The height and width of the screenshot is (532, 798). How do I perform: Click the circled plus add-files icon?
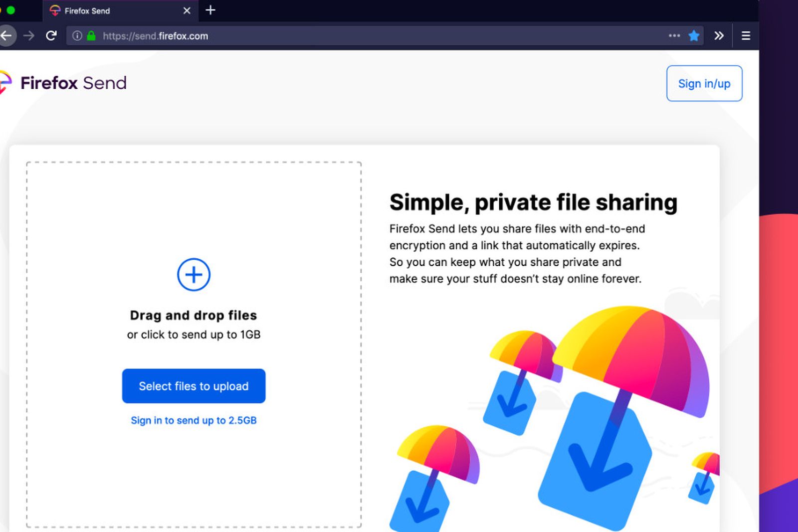click(194, 274)
